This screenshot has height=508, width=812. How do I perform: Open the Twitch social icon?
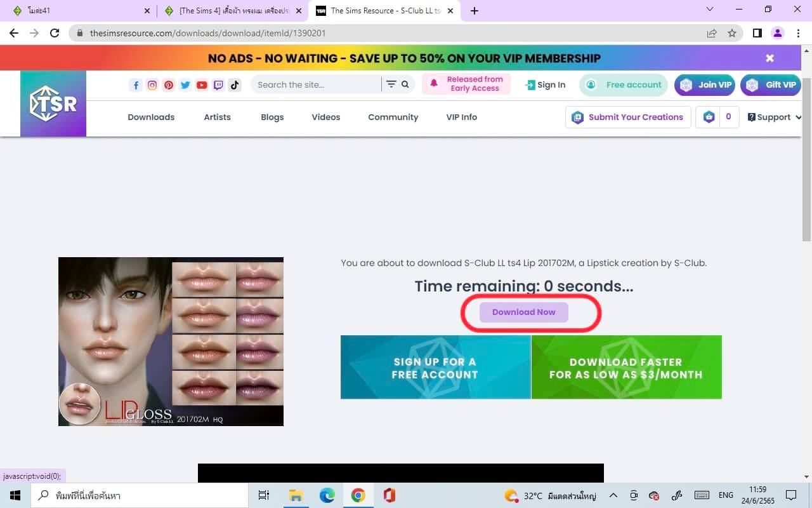pyautogui.click(x=218, y=85)
